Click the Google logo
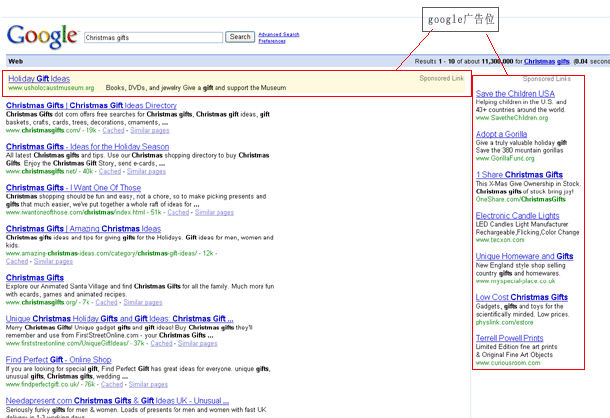Screen dimensions: 610x418 [42, 37]
